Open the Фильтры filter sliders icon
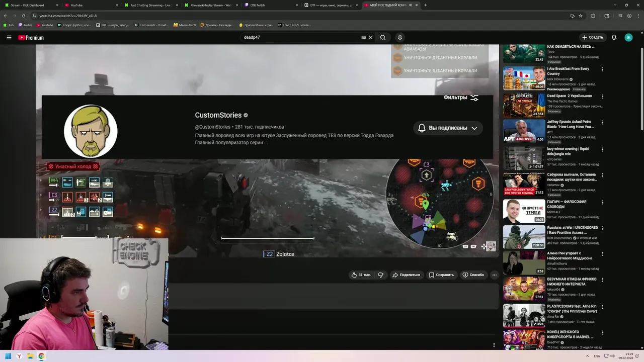Screen dimensions: 644x362 pos(474,98)
